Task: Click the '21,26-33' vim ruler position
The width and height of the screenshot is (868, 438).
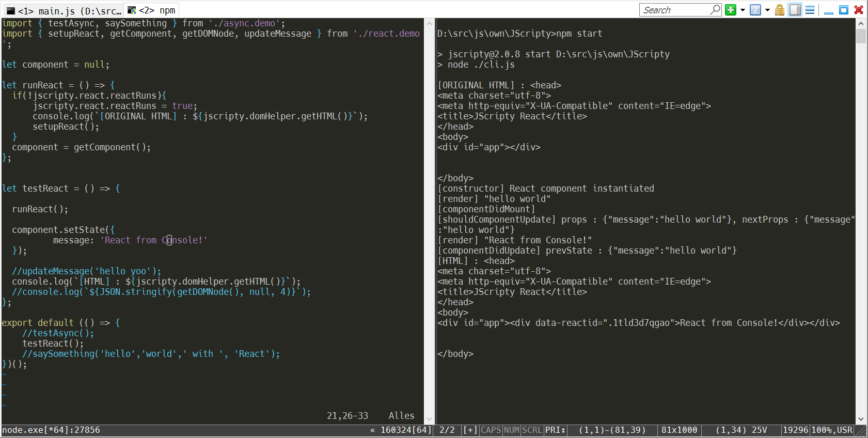Action: click(x=348, y=416)
